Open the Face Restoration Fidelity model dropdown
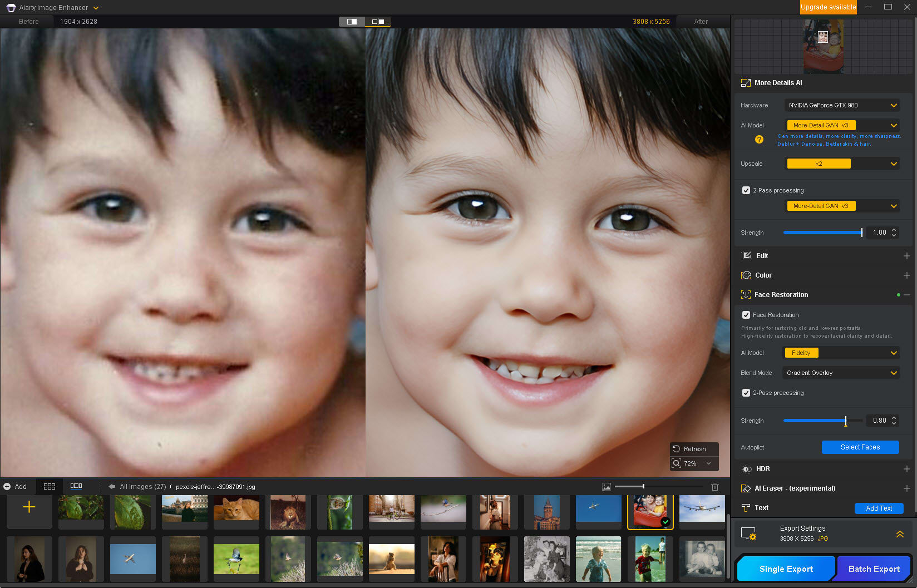Screen dimensions: 917x588 (x=841, y=353)
